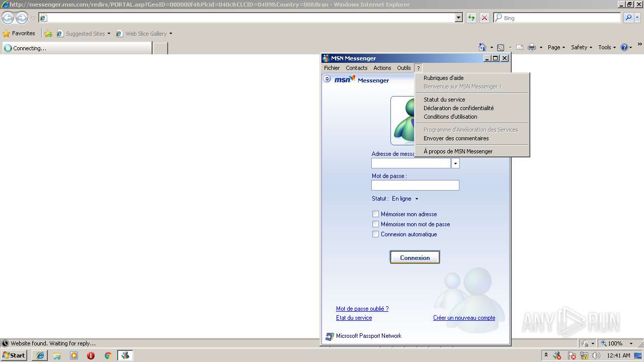
Task: Close the ? help menu in Messenger
Action: coord(418,68)
